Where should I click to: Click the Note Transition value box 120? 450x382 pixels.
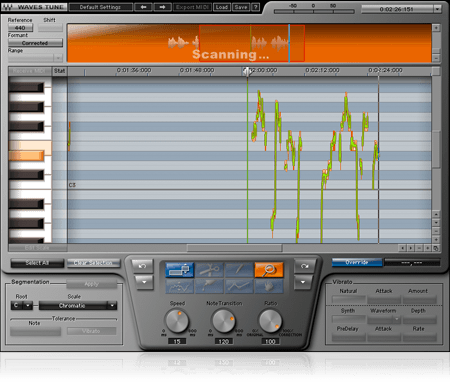coord(224,342)
